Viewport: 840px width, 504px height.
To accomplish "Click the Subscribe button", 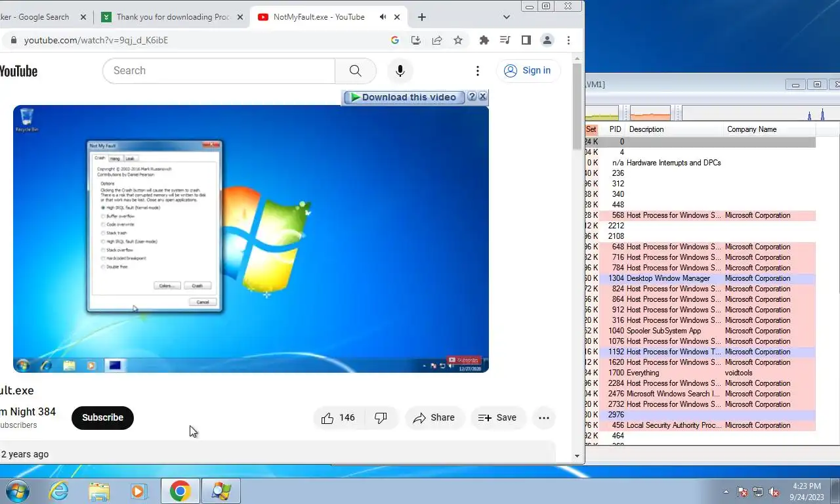I will tap(102, 417).
